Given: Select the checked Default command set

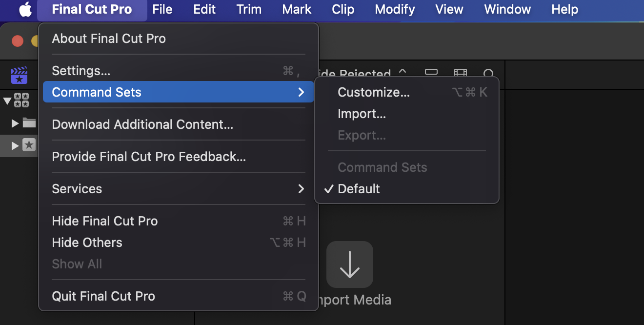Looking at the screenshot, I should coord(359,189).
